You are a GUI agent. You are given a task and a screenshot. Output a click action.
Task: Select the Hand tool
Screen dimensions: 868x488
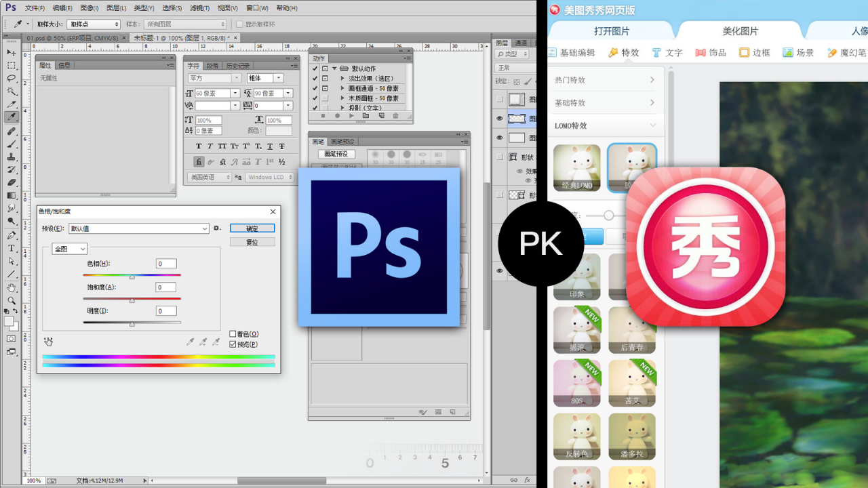pyautogui.click(x=12, y=287)
